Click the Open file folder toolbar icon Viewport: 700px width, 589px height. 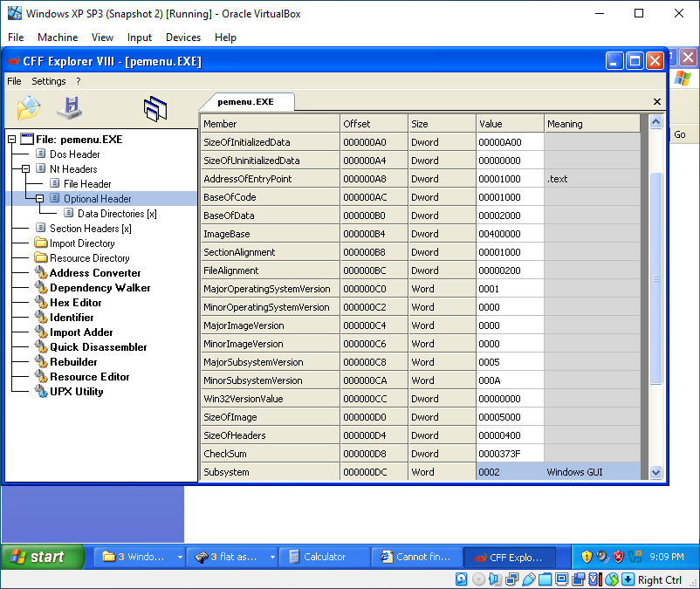pyautogui.click(x=29, y=108)
